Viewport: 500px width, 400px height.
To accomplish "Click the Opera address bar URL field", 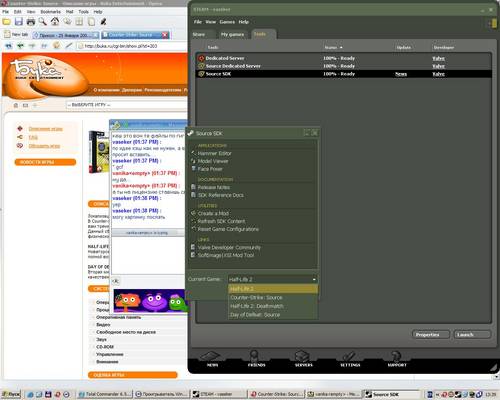I will pos(133,46).
